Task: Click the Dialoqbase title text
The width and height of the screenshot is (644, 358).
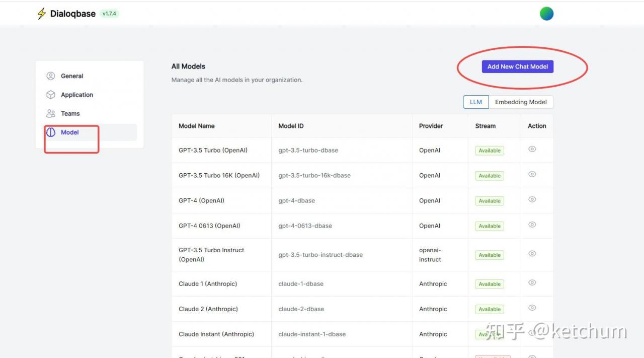Action: point(73,14)
